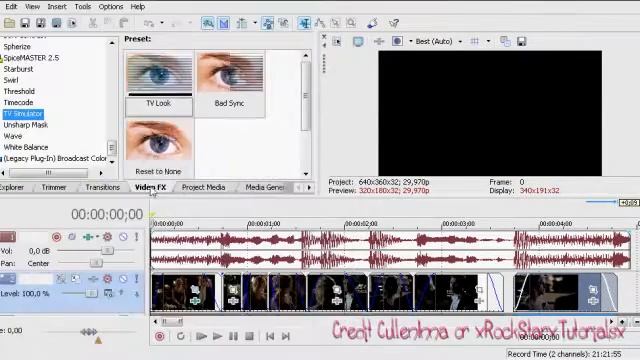The width and height of the screenshot is (640, 360).
Task: Switch to the Transitions tab
Action: pyautogui.click(x=102, y=187)
